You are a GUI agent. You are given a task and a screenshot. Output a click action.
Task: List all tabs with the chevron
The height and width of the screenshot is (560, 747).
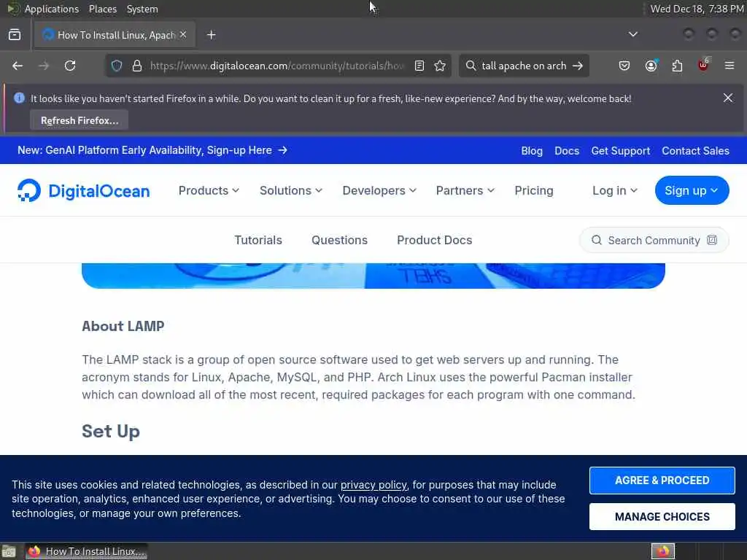pyautogui.click(x=633, y=34)
